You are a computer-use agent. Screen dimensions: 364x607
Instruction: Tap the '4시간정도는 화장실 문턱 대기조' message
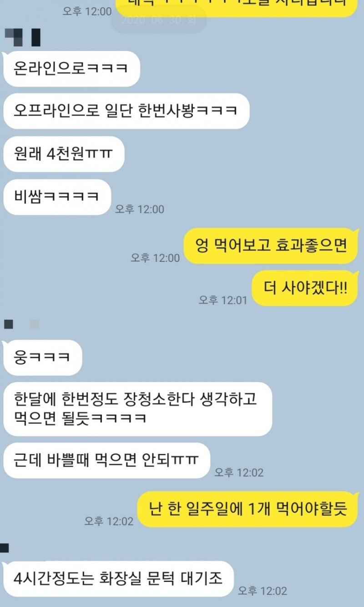point(118,579)
